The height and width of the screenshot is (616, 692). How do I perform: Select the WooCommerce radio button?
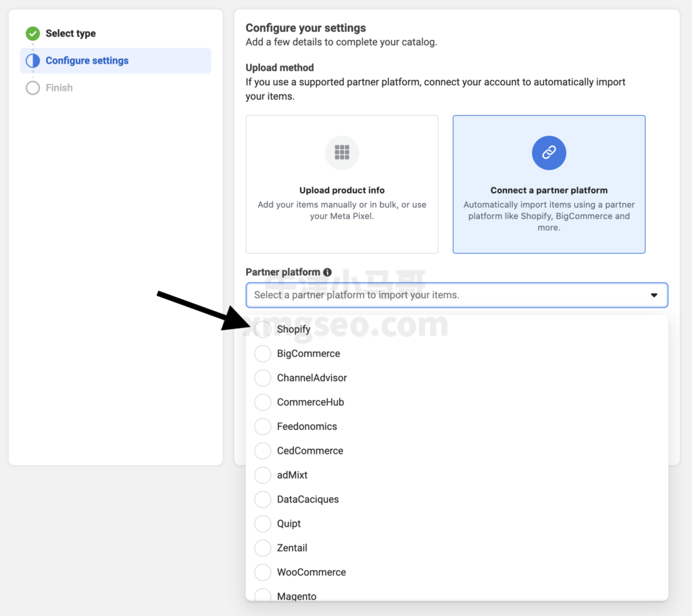pos(263,572)
